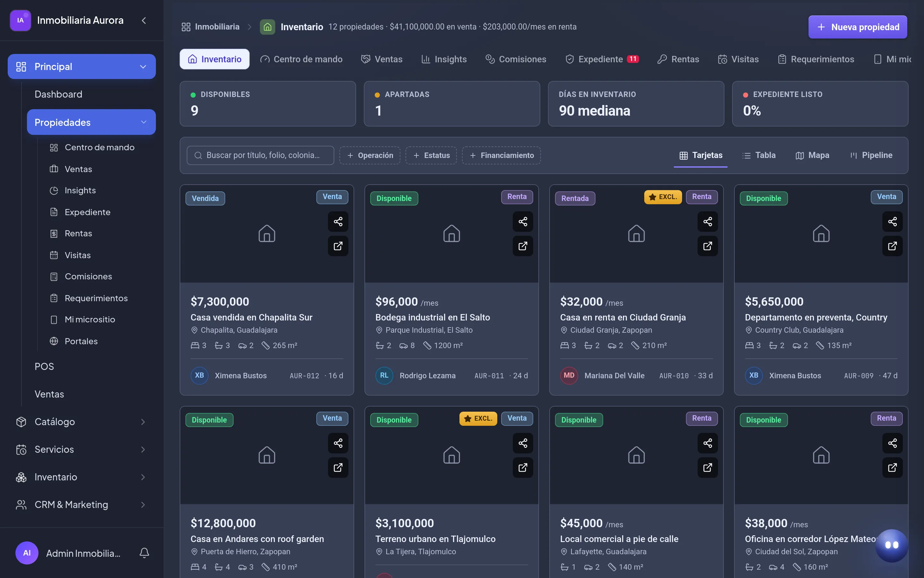Switch to the Comisiones tab
924x578 pixels.
516,59
